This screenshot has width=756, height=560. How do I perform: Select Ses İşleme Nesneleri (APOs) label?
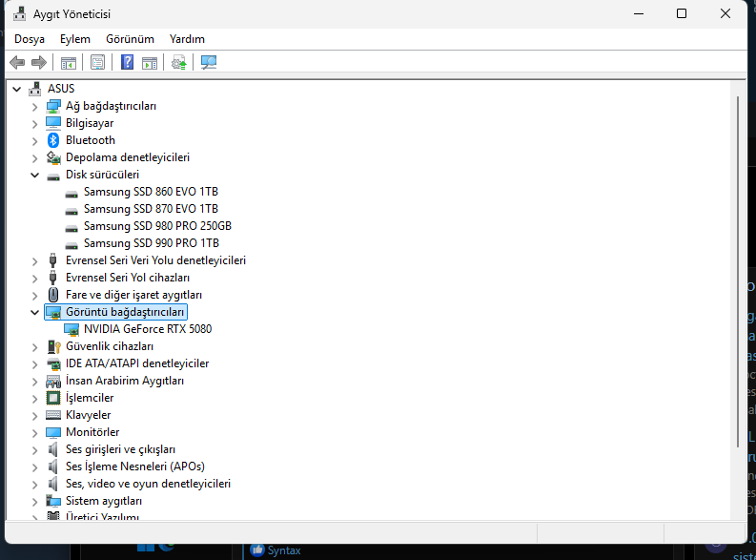click(x=135, y=467)
